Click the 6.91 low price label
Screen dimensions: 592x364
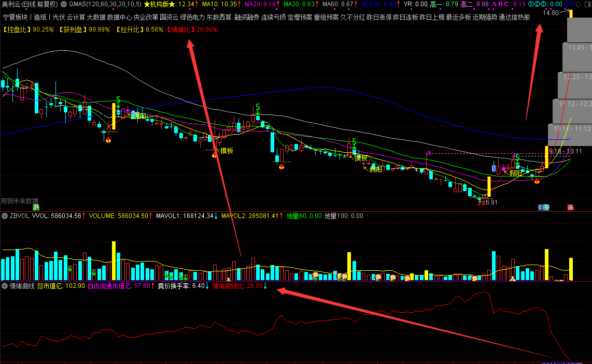click(x=491, y=202)
